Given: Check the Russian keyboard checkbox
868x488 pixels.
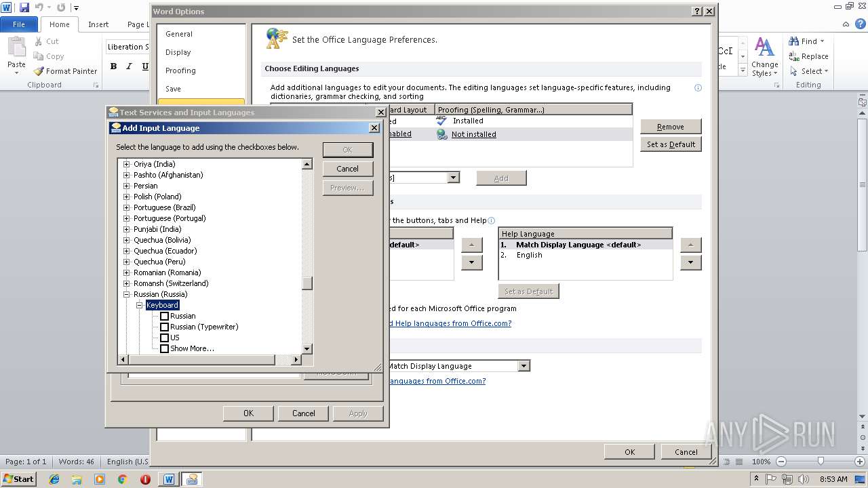Looking at the screenshot, I should click(164, 316).
